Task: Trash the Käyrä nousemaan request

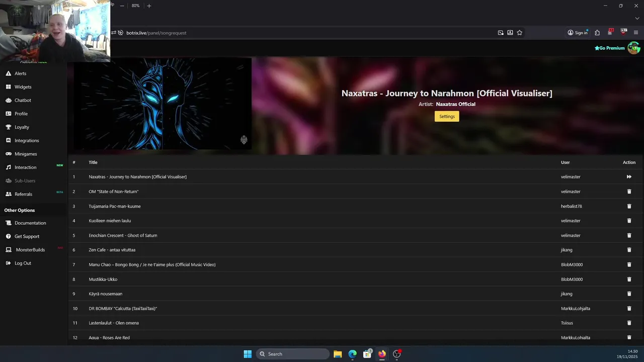Action: click(629, 294)
